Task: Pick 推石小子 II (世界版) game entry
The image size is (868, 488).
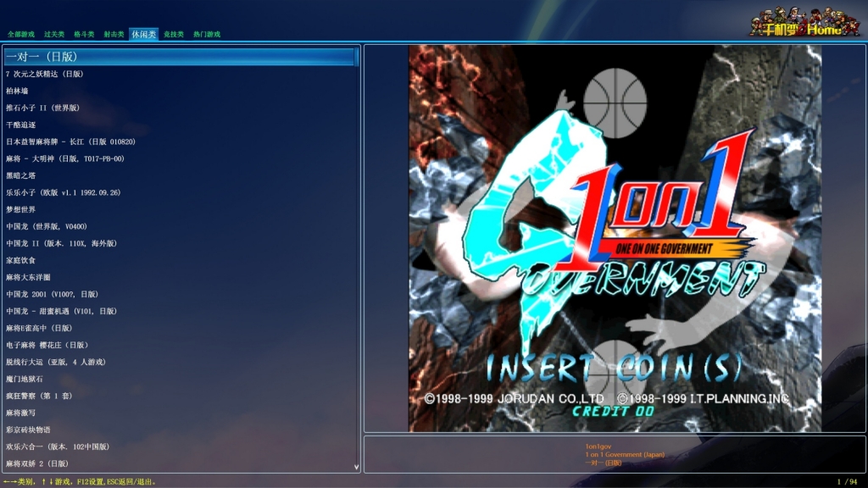Action: coord(42,108)
